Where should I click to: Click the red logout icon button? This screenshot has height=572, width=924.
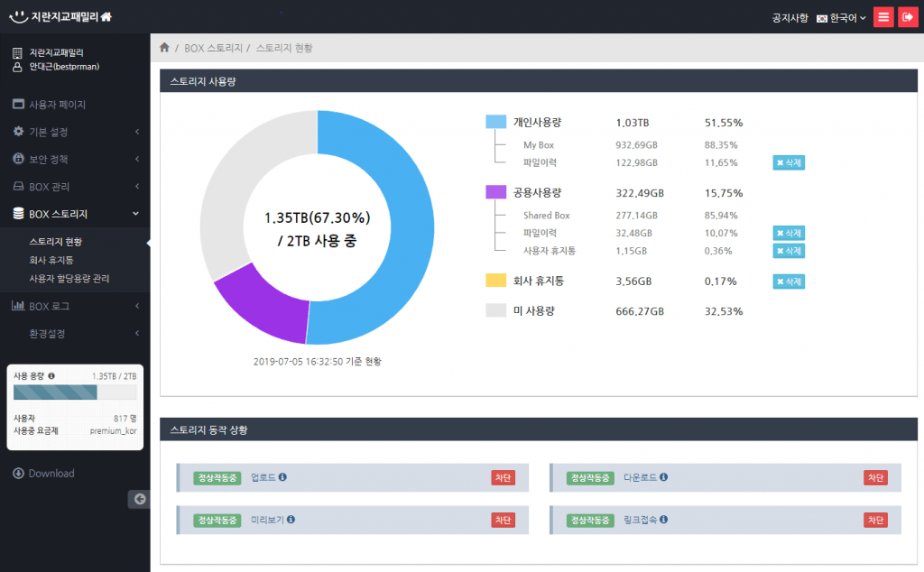[x=907, y=17]
